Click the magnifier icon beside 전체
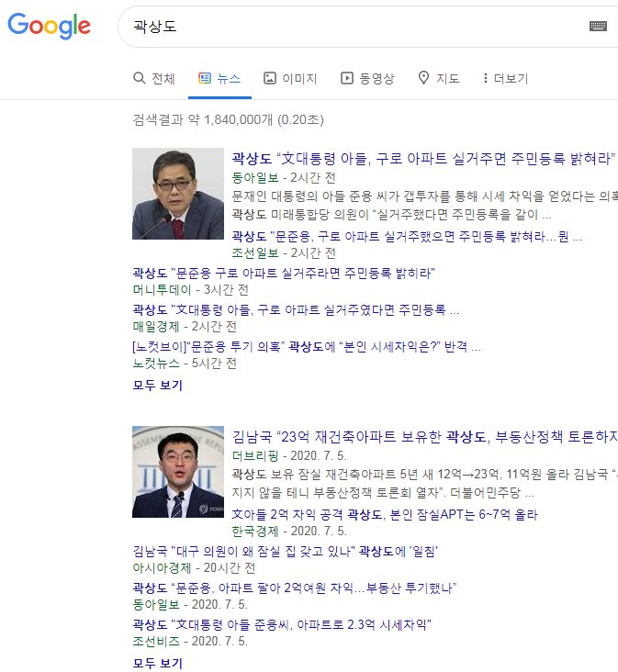 pyautogui.click(x=140, y=78)
